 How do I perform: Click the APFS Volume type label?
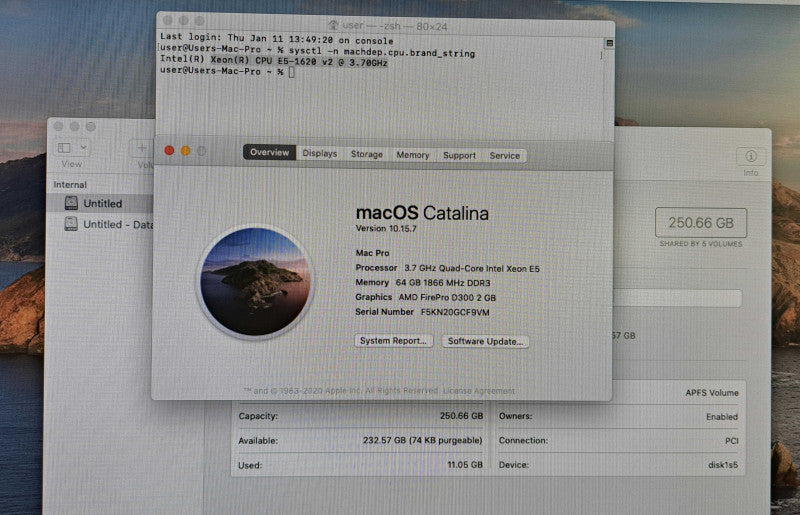pyautogui.click(x=712, y=393)
